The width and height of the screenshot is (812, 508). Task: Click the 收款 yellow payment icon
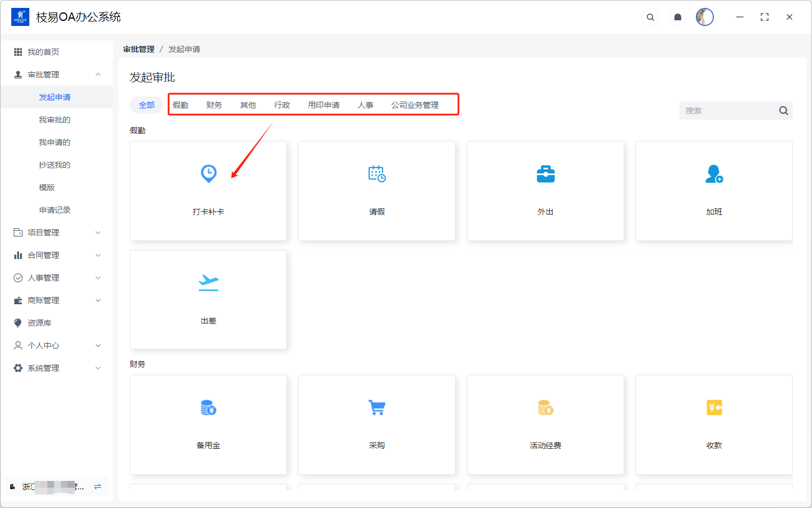tap(714, 408)
